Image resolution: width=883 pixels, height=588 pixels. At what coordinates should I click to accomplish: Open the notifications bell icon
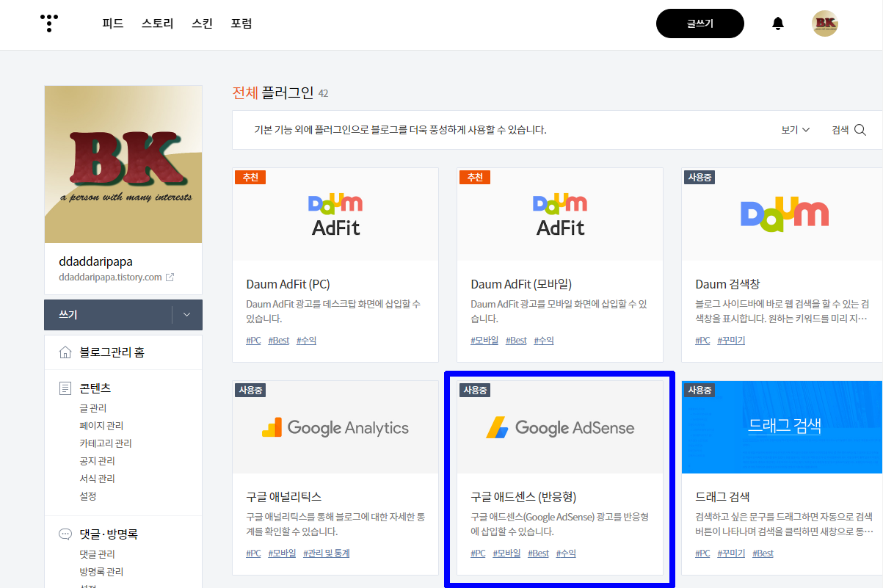pos(778,23)
